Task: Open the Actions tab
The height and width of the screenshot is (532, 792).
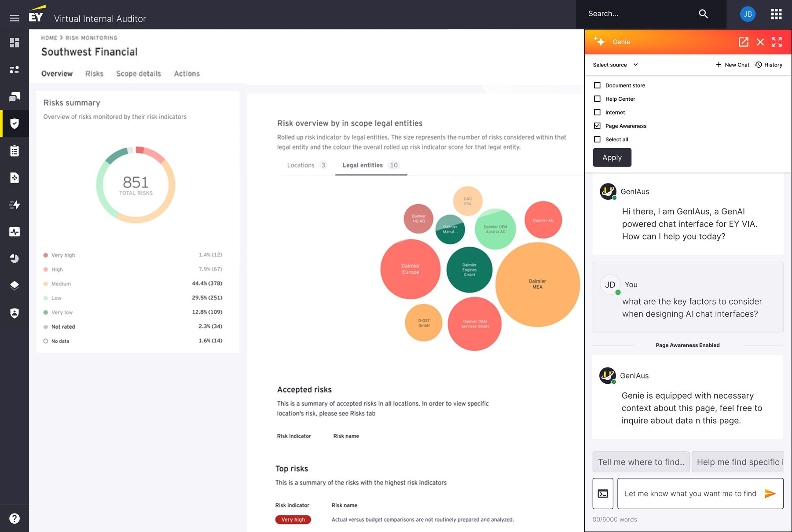Action: tap(187, 73)
